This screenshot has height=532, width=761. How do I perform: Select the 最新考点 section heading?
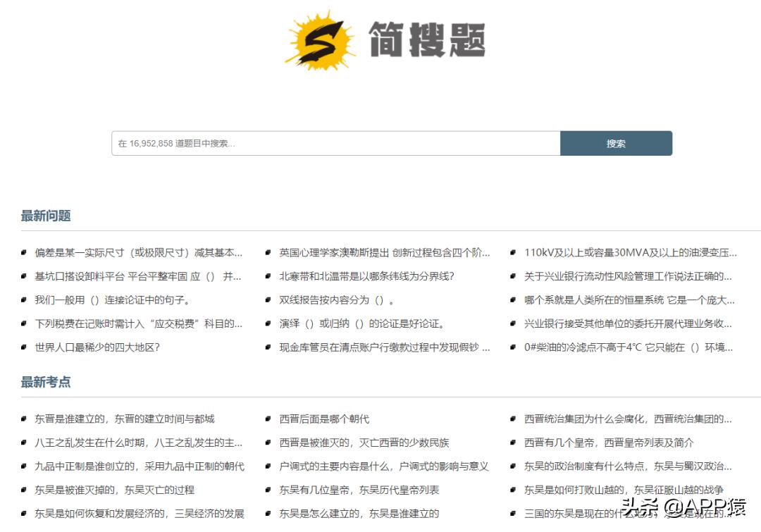(x=44, y=383)
